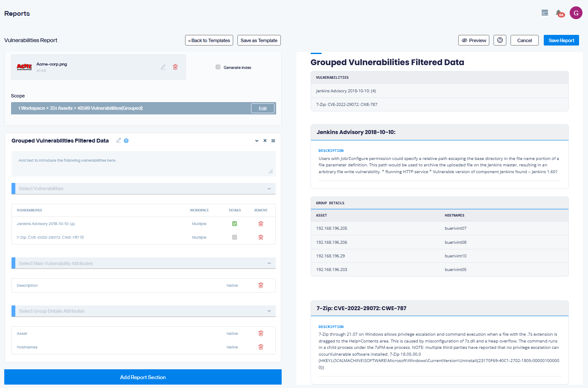This screenshot has height=388, width=588.
Task: Delete the Hostnames attribute
Action: click(x=261, y=347)
